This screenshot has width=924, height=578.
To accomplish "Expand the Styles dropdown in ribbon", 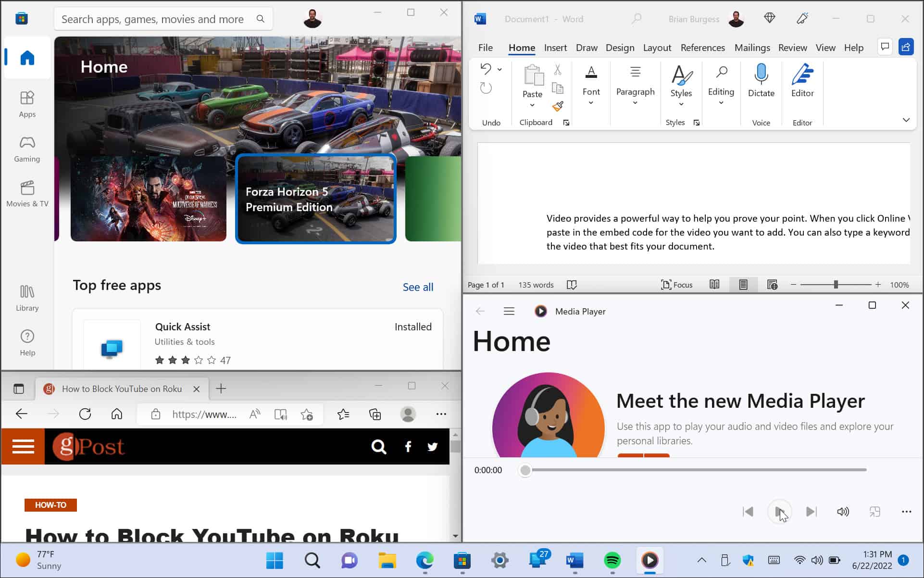I will click(681, 104).
